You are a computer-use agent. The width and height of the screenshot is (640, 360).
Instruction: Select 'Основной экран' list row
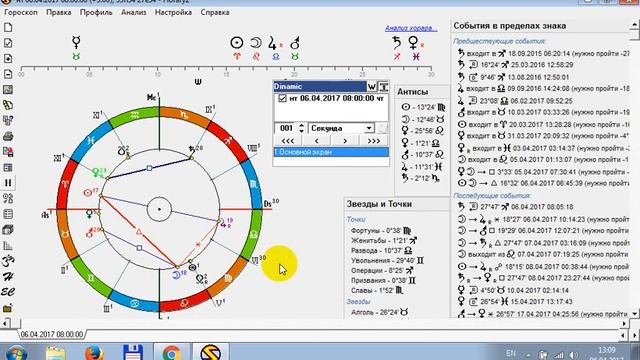(331, 152)
